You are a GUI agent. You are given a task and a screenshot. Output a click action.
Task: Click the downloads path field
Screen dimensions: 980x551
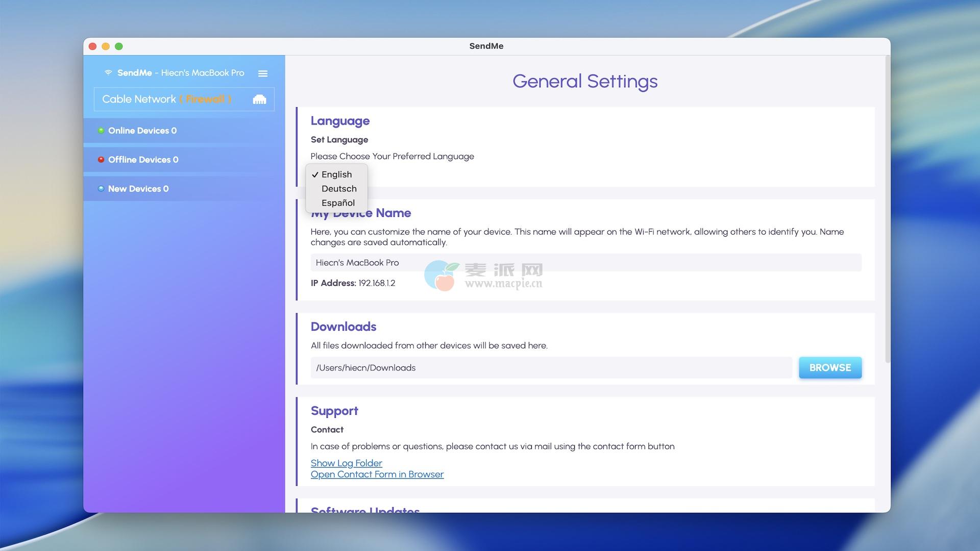551,368
